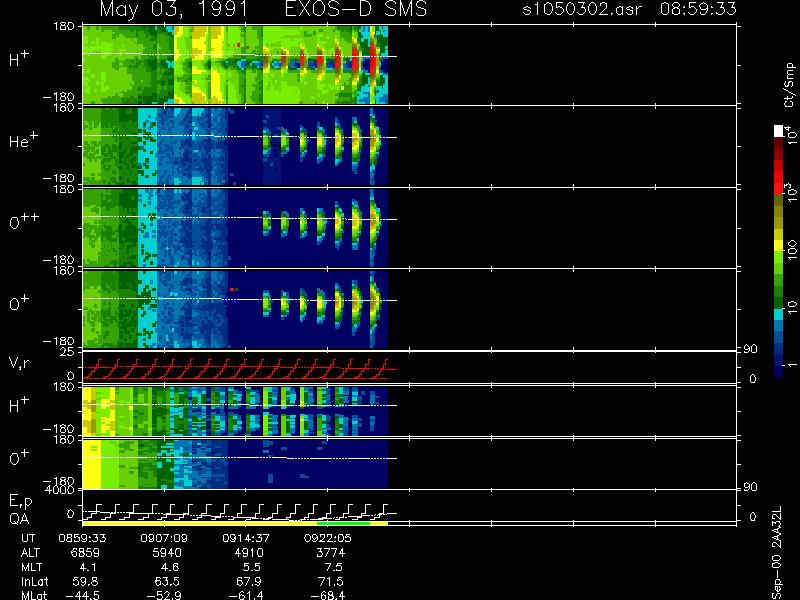The image size is (800, 600).
Task: Click the UT value "0914:37"
Action: click(x=245, y=538)
